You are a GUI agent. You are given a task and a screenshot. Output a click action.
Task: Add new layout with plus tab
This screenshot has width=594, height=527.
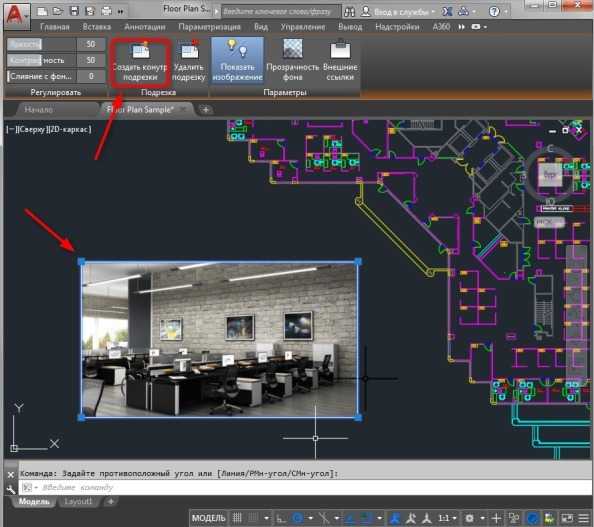111,502
